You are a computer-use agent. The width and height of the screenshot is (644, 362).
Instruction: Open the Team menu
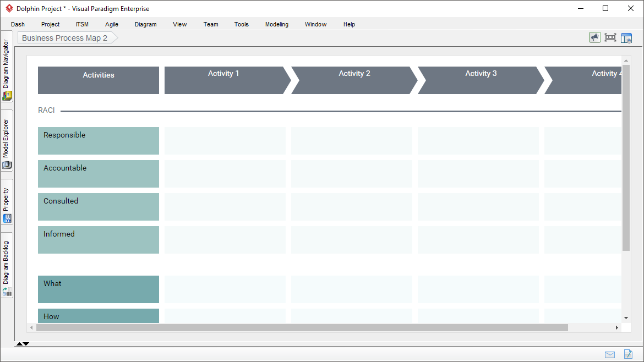pyautogui.click(x=211, y=24)
